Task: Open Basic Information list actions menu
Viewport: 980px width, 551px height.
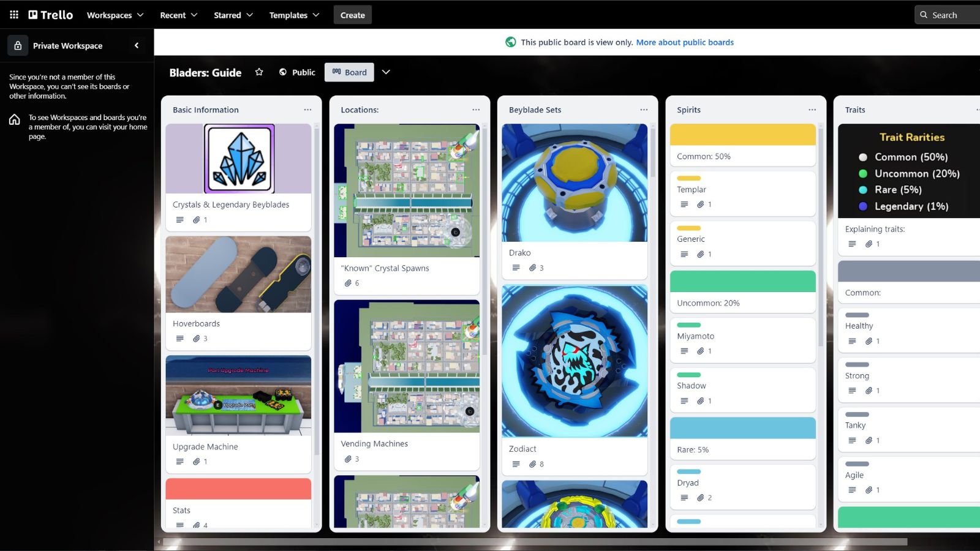Action: point(307,110)
